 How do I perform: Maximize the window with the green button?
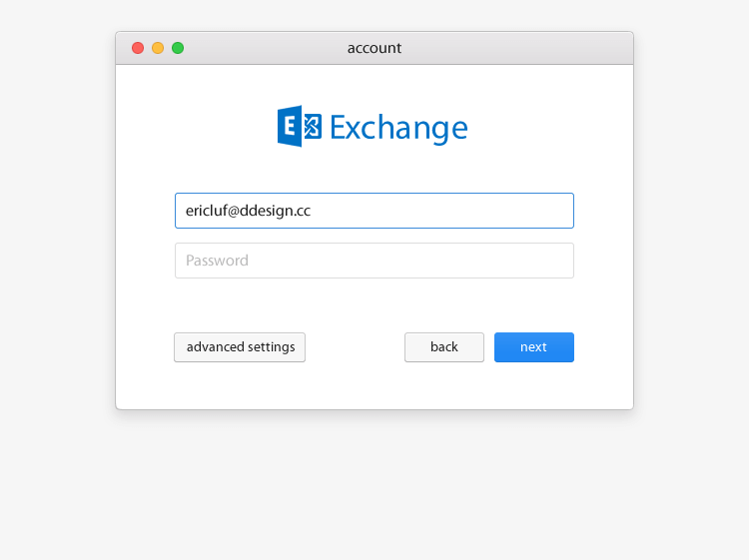click(178, 48)
